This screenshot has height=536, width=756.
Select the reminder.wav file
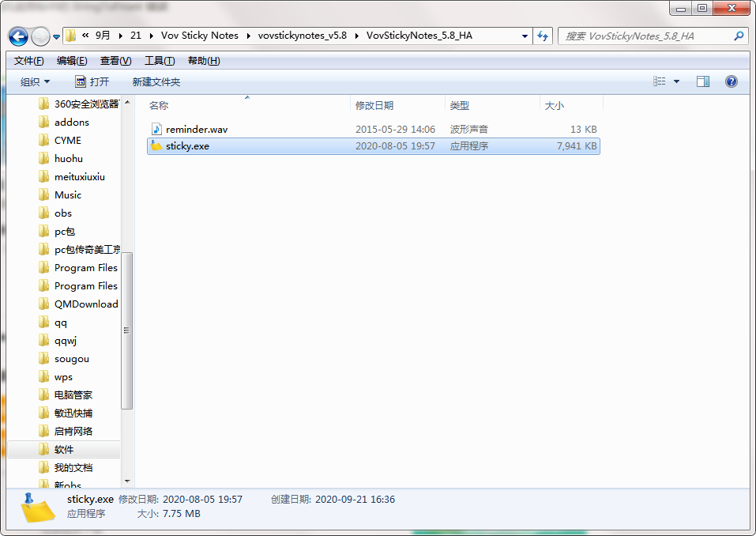click(374, 130)
